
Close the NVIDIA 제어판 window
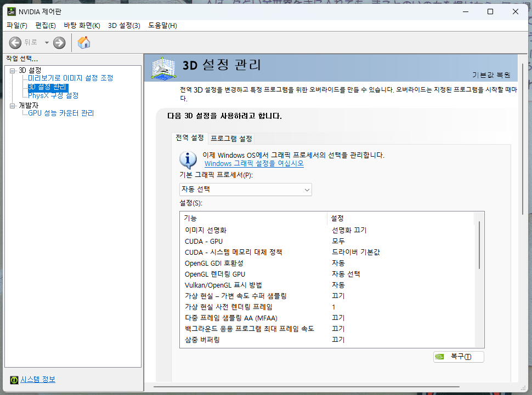(x=516, y=12)
